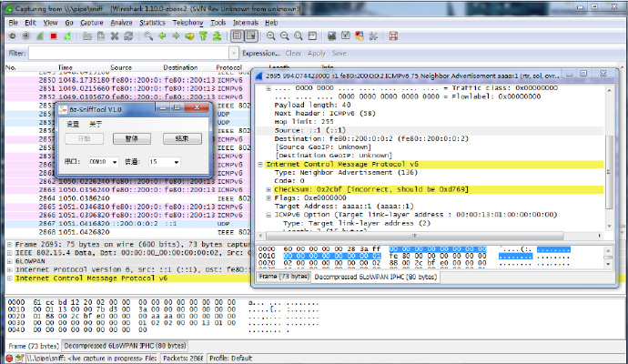
Task: Open the Analyze menu
Action: (121, 23)
